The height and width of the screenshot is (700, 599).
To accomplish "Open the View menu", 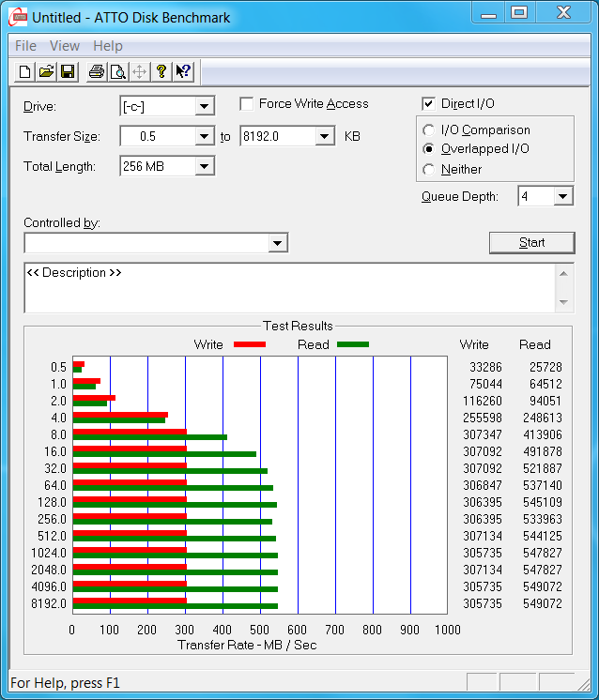I will tap(65, 46).
